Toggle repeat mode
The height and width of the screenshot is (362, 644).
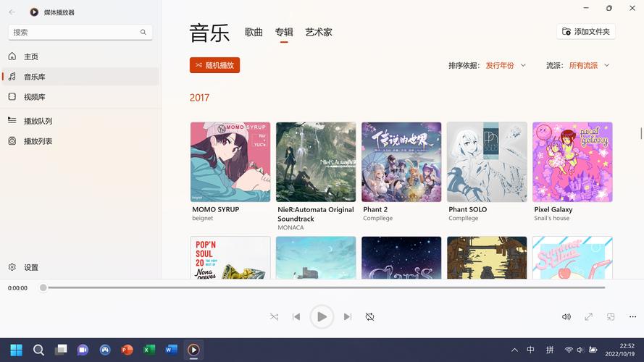tap(369, 316)
